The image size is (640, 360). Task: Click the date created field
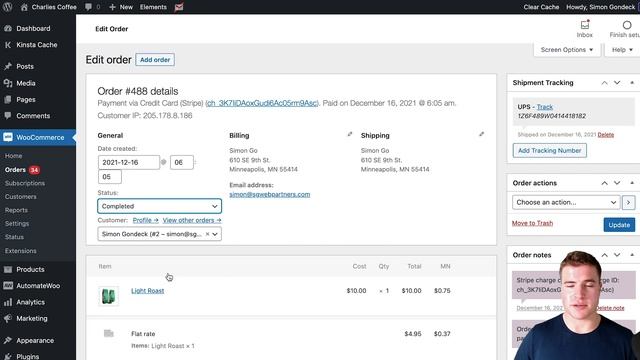[x=129, y=162]
